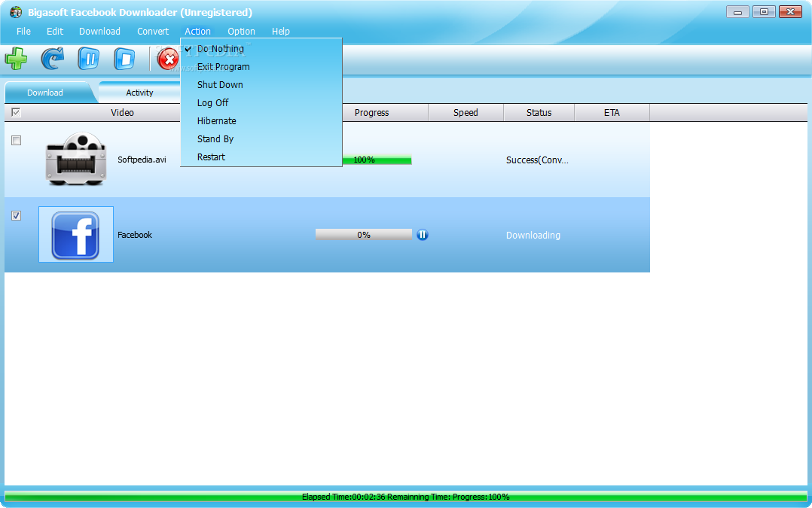Choose Restart from the menu

tap(261, 157)
